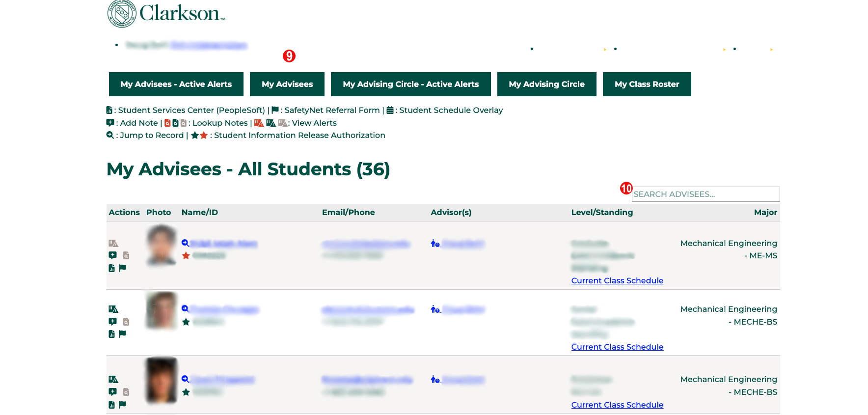
Task: Click Jump to Record magnifier for first student
Action: click(x=185, y=243)
